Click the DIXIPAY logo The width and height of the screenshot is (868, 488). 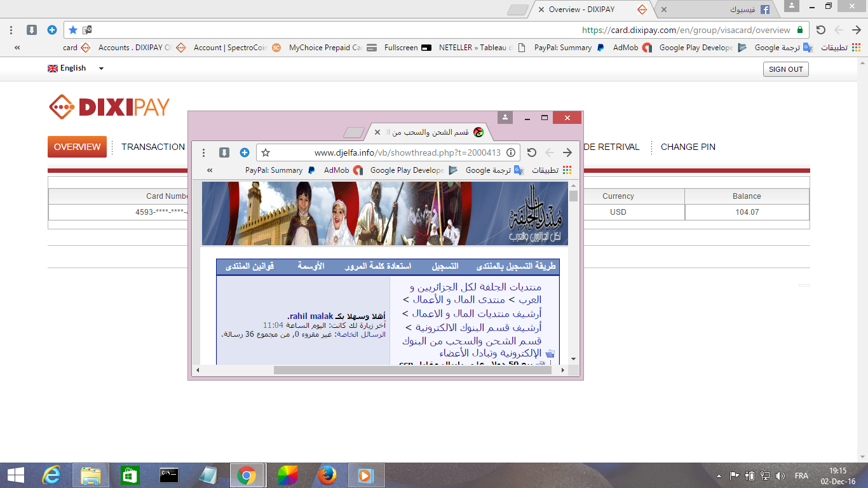[x=109, y=107]
